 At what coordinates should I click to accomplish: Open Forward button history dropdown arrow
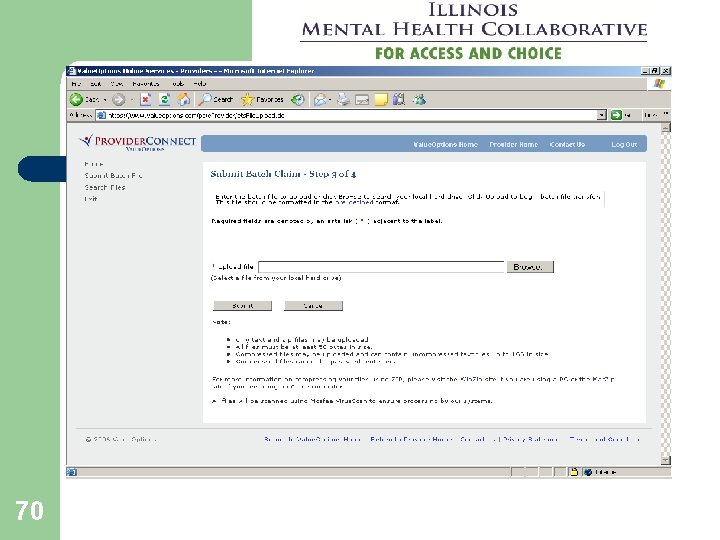(131, 100)
